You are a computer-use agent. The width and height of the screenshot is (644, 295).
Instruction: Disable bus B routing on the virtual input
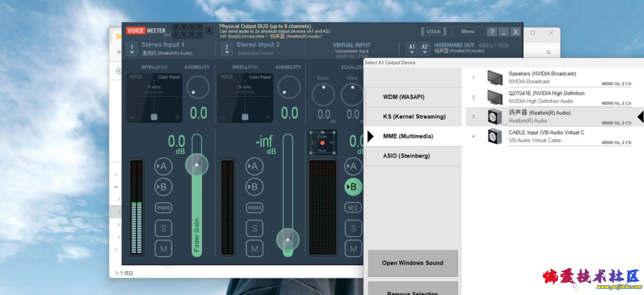click(x=353, y=187)
